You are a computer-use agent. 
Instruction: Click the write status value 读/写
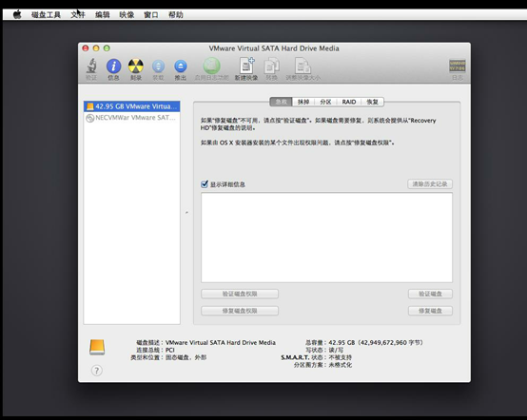336,350
